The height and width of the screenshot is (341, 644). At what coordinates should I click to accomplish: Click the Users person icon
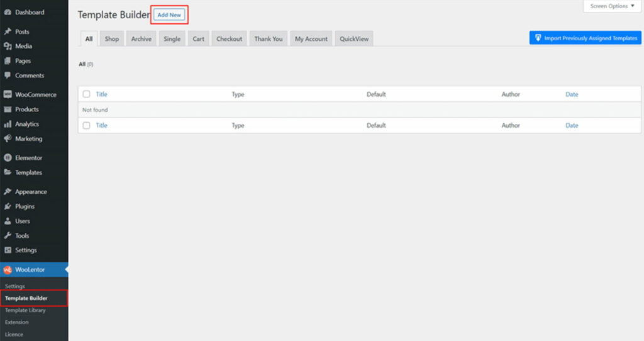click(x=8, y=221)
